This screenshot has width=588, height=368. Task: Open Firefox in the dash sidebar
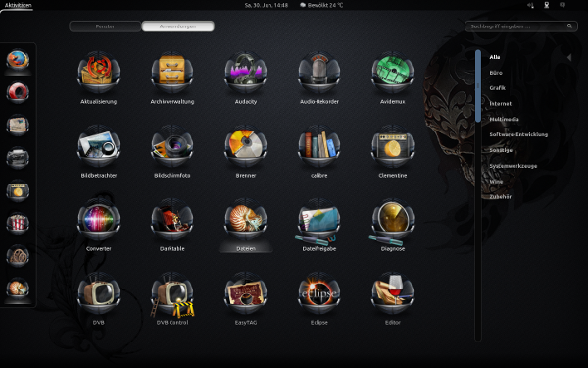(x=18, y=59)
